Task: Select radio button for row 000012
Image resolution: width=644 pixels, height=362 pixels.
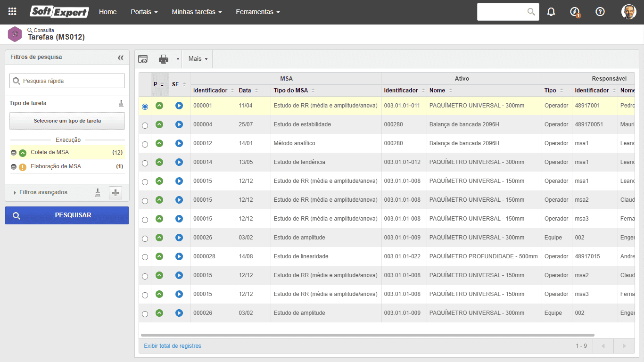Action: 145,145
